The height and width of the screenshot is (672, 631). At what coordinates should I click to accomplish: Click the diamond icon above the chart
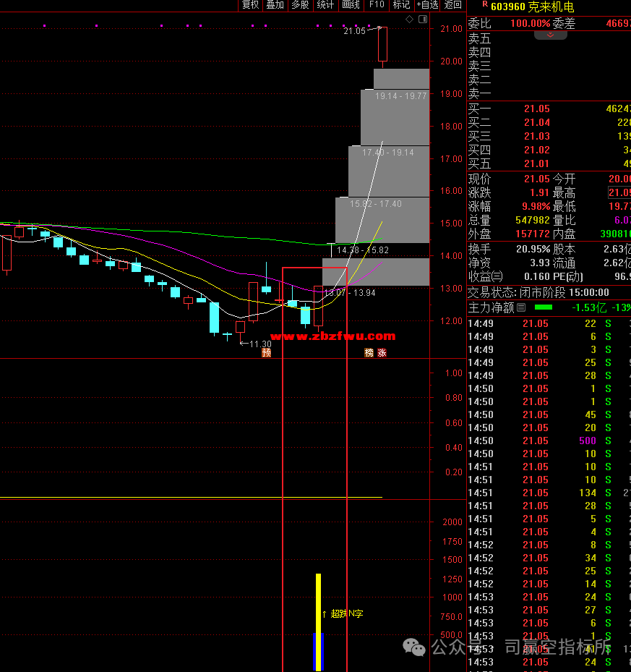coord(410,20)
